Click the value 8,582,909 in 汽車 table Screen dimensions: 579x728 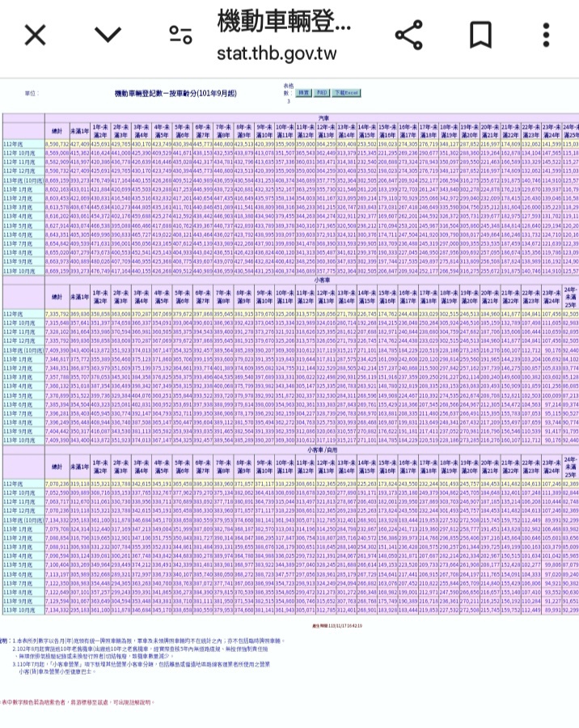(x=57, y=162)
